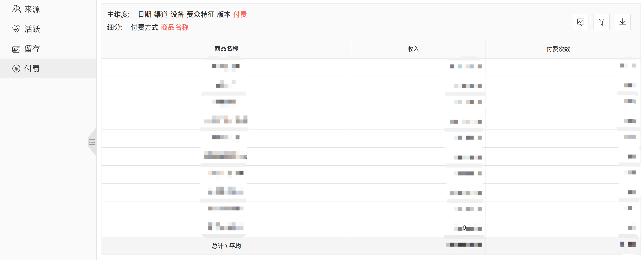The width and height of the screenshot is (644, 260).
Task: Download the table data
Action: [x=622, y=22]
